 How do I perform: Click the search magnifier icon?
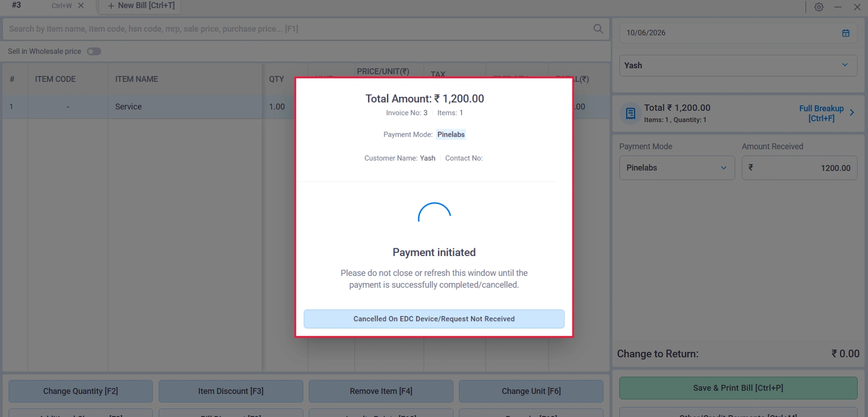[598, 29]
